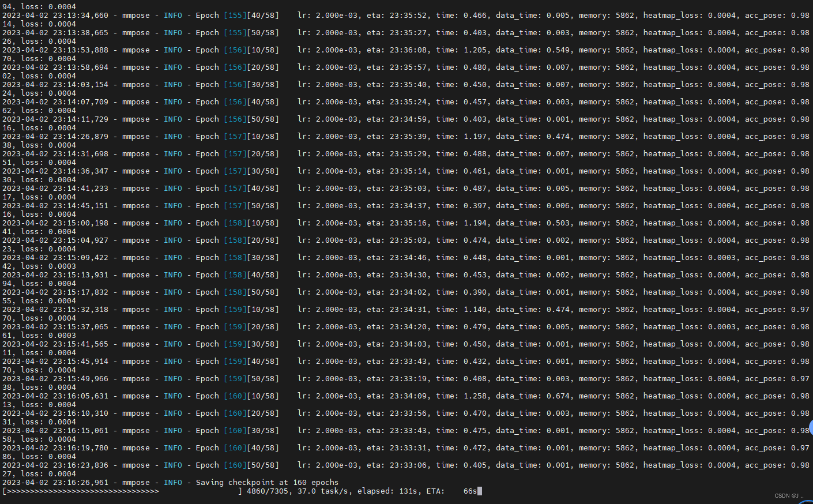Click the epoch label "[158][10/58]"
813x504 pixels.
tap(251, 223)
